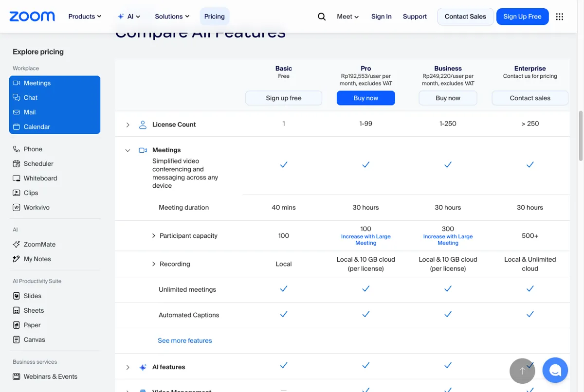The image size is (584, 392).
Task: Click the My Notes pencil icon
Action: [x=17, y=259]
